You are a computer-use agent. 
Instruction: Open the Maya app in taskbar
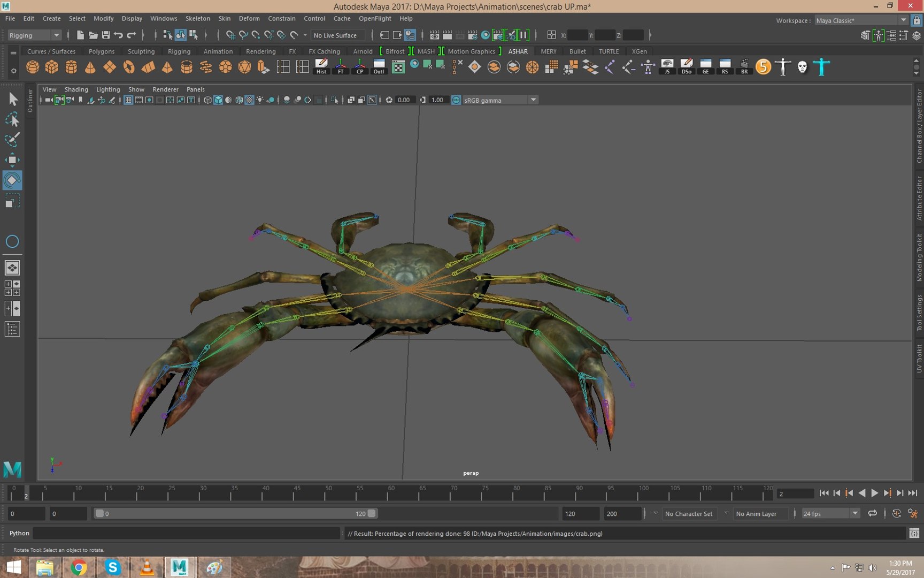click(x=179, y=567)
